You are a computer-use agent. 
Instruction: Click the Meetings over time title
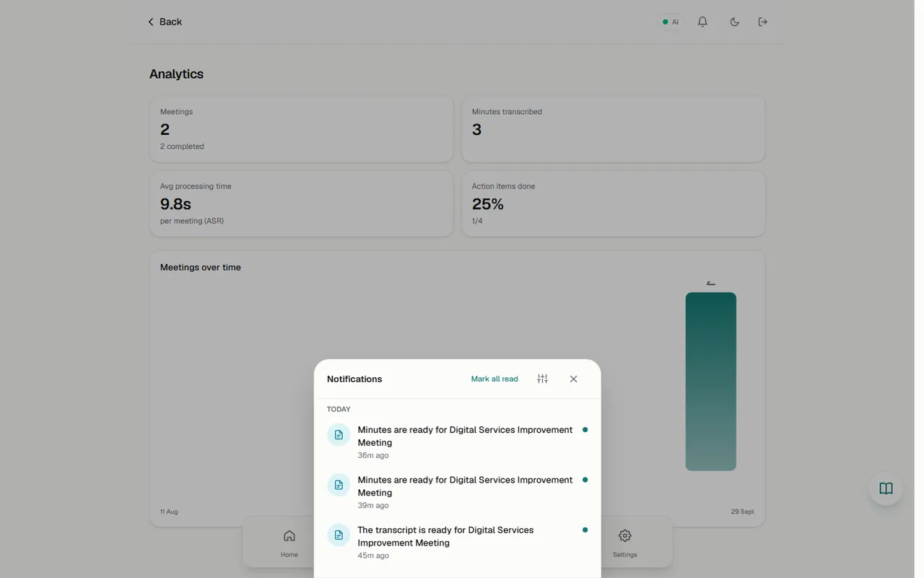pos(201,267)
